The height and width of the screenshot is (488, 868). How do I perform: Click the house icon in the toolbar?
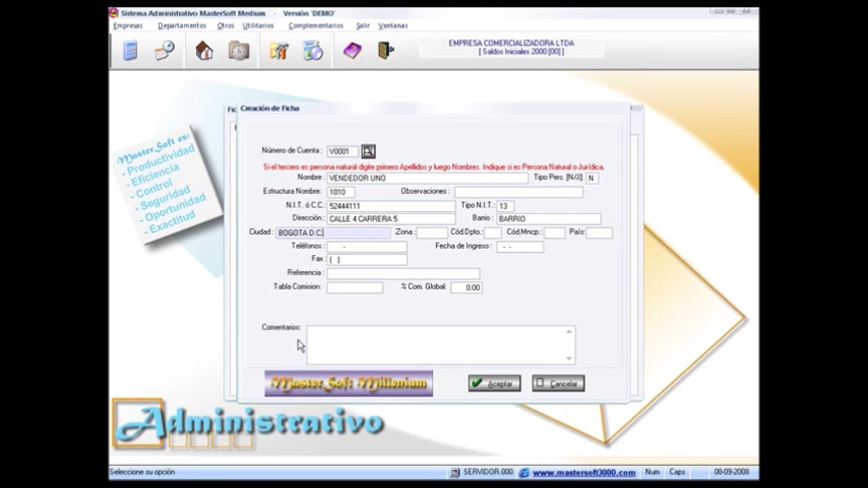click(x=203, y=51)
